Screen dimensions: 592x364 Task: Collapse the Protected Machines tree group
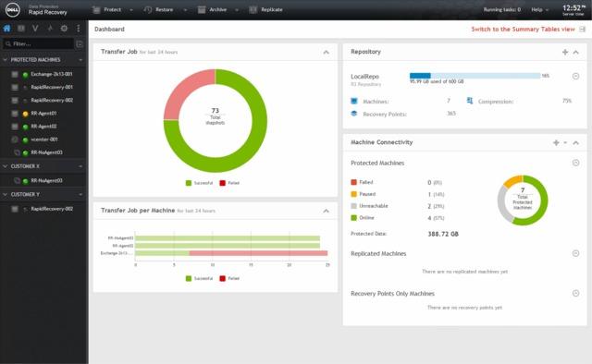6,60
